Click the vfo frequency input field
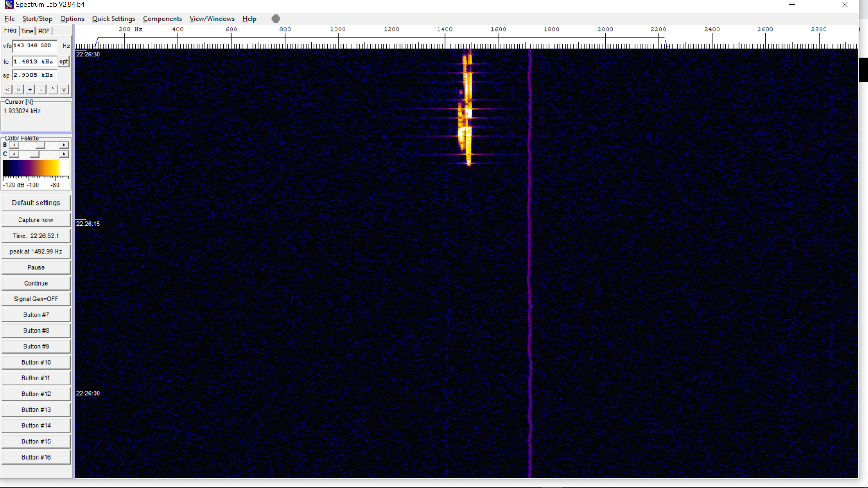Viewport: 868px width, 488px height. (x=35, y=46)
